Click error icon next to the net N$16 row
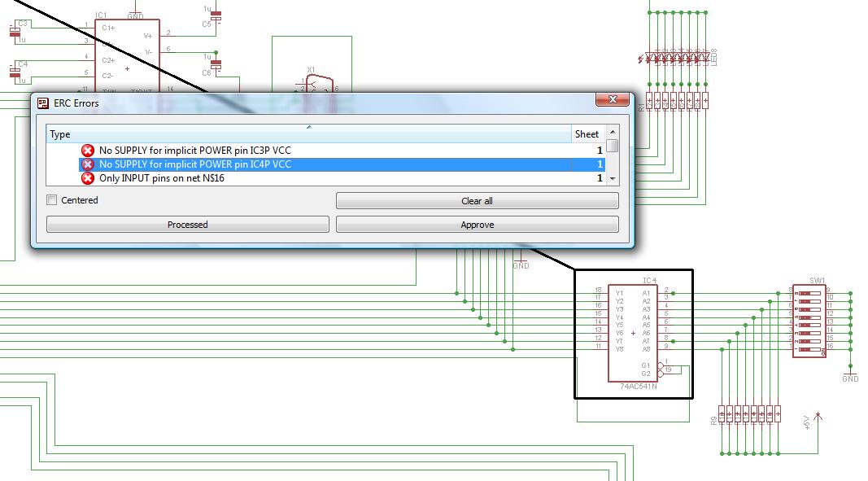 pyautogui.click(x=88, y=178)
